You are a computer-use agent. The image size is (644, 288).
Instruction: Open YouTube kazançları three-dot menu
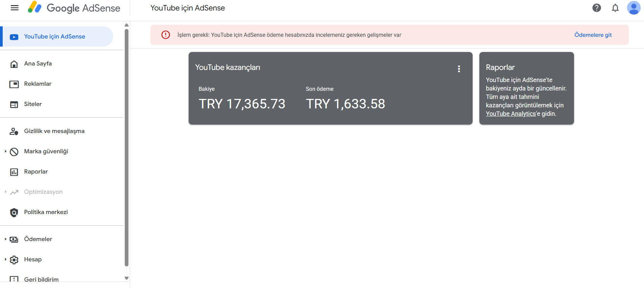coord(459,69)
